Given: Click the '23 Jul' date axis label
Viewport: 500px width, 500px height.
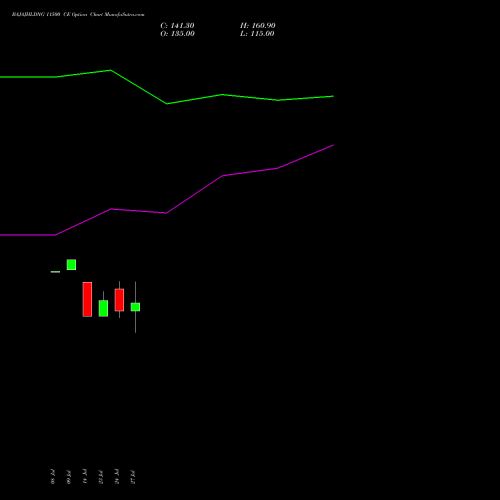Looking at the screenshot, I should tap(101, 477).
